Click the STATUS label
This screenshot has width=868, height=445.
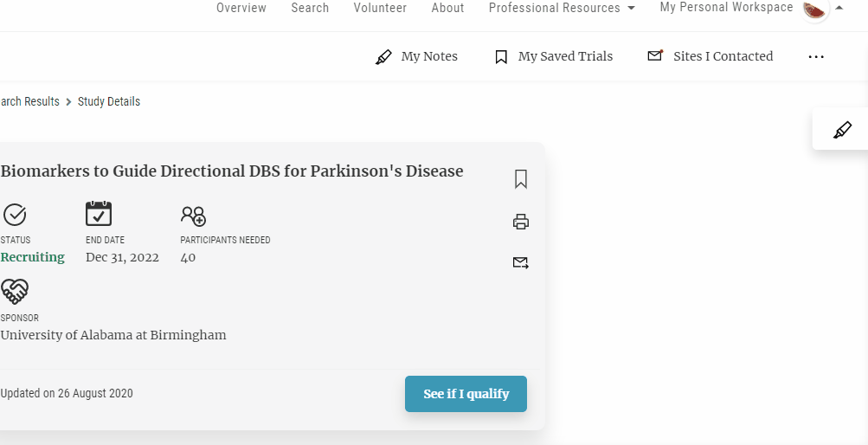[x=16, y=240]
